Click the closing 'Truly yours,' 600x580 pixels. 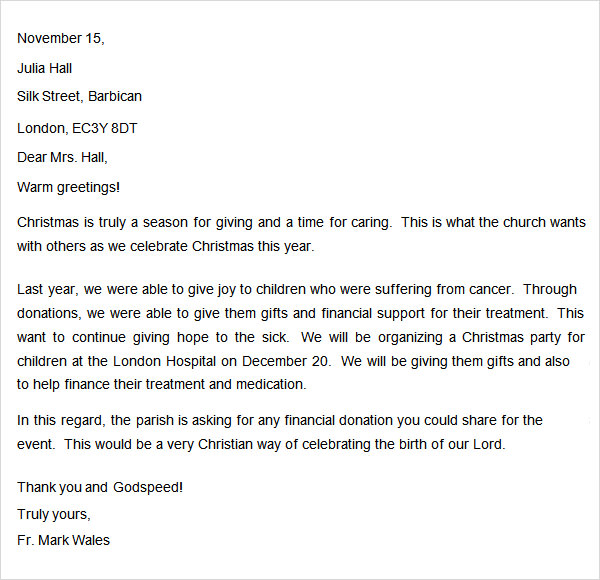(x=54, y=514)
